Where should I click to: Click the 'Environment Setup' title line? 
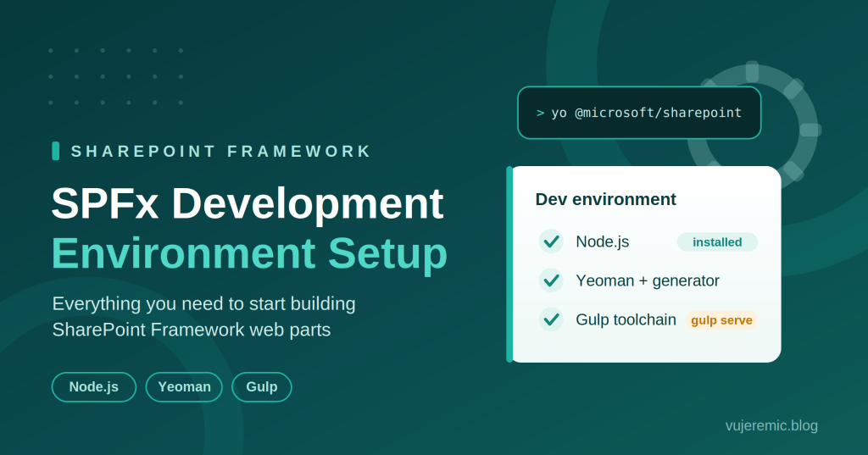pos(249,253)
